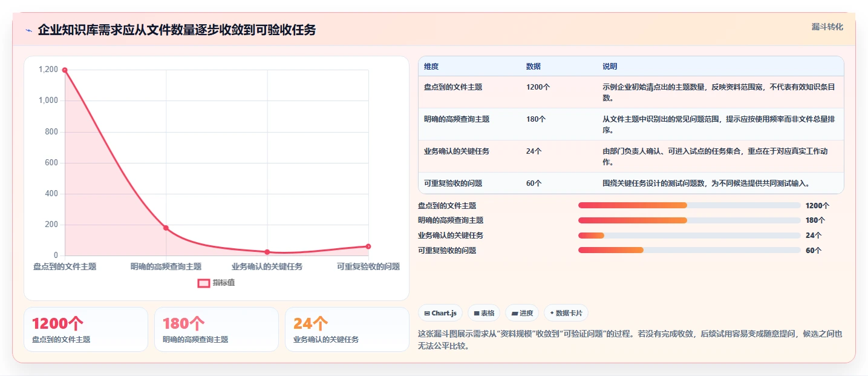
Task: Click table cell 明确的高频查询主题
Action: pyautogui.click(x=457, y=119)
